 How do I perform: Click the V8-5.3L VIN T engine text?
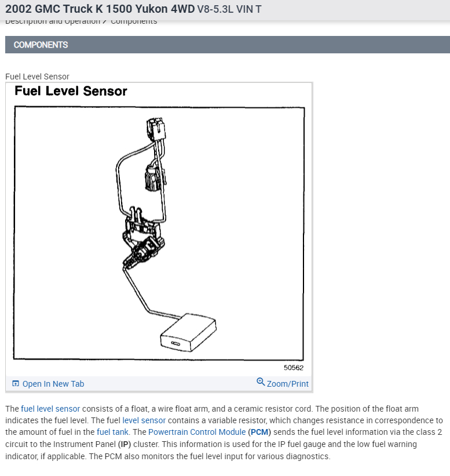point(229,9)
